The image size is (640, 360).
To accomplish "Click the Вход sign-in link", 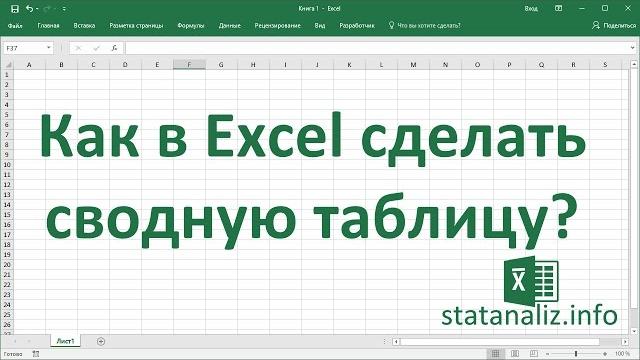I will (x=531, y=9).
